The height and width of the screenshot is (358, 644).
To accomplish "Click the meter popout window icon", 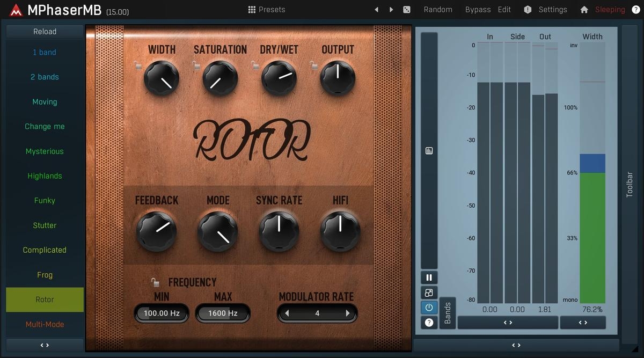I will [x=429, y=293].
